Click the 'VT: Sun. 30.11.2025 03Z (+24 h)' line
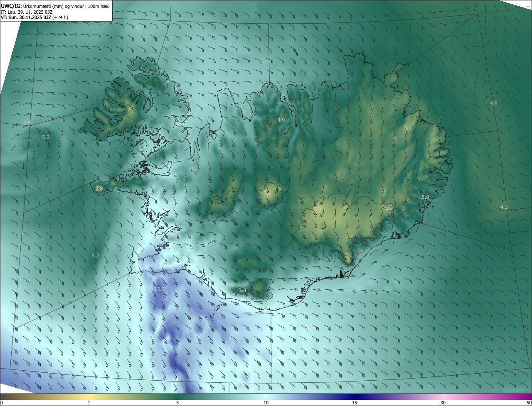The width and height of the screenshot is (532, 406). [x=34, y=18]
